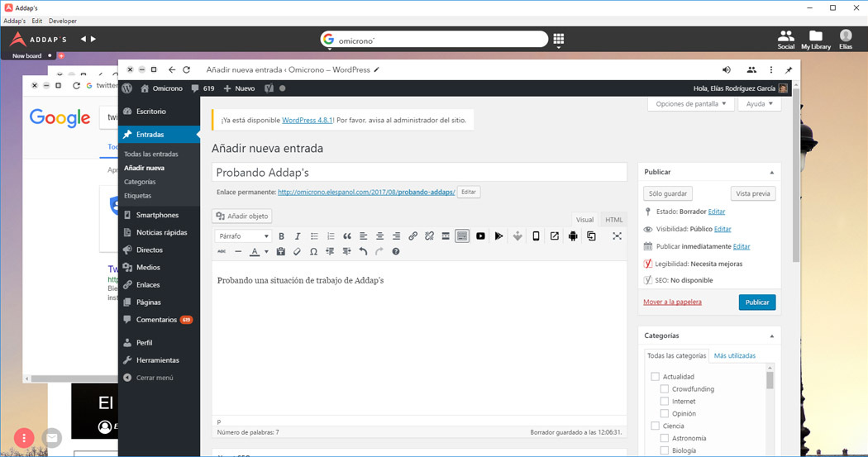Insert or edit link

tap(413, 236)
